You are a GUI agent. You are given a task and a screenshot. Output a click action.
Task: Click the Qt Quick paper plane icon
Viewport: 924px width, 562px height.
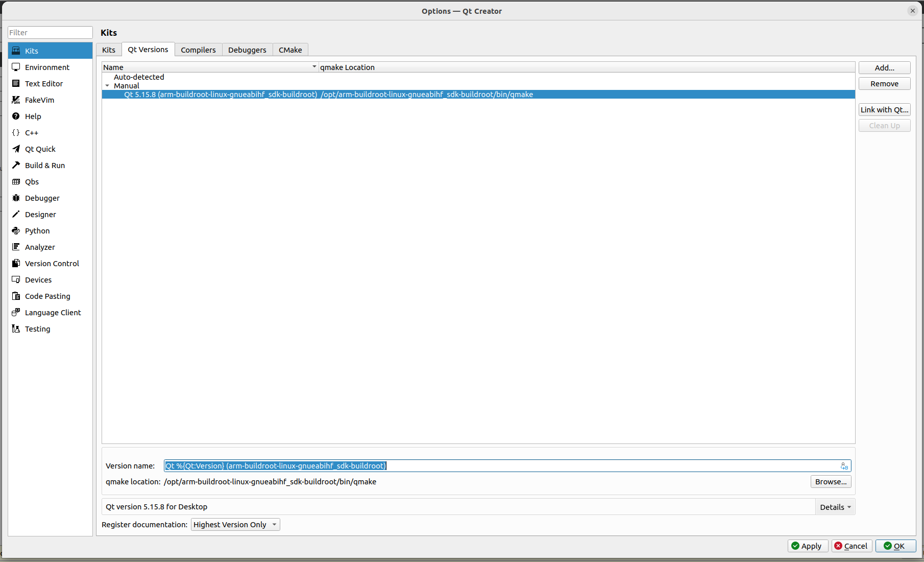click(x=16, y=149)
